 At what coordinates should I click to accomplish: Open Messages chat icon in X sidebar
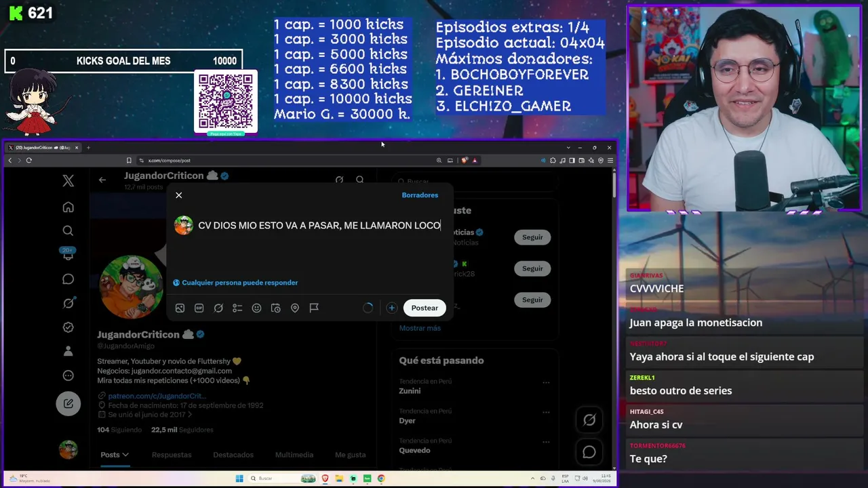pyautogui.click(x=68, y=279)
